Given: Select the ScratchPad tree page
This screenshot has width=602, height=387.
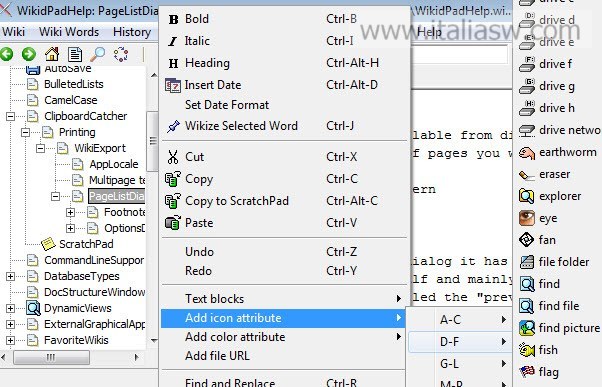Looking at the screenshot, I should tap(86, 244).
